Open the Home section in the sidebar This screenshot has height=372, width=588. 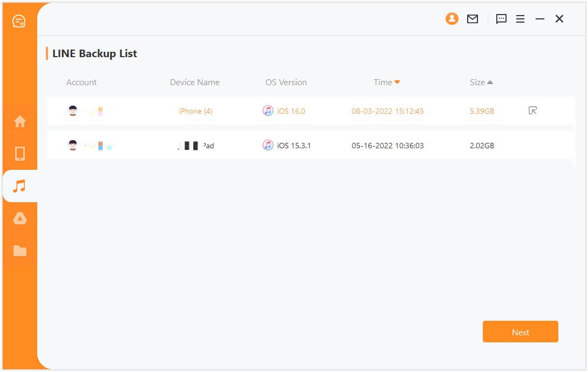point(20,121)
